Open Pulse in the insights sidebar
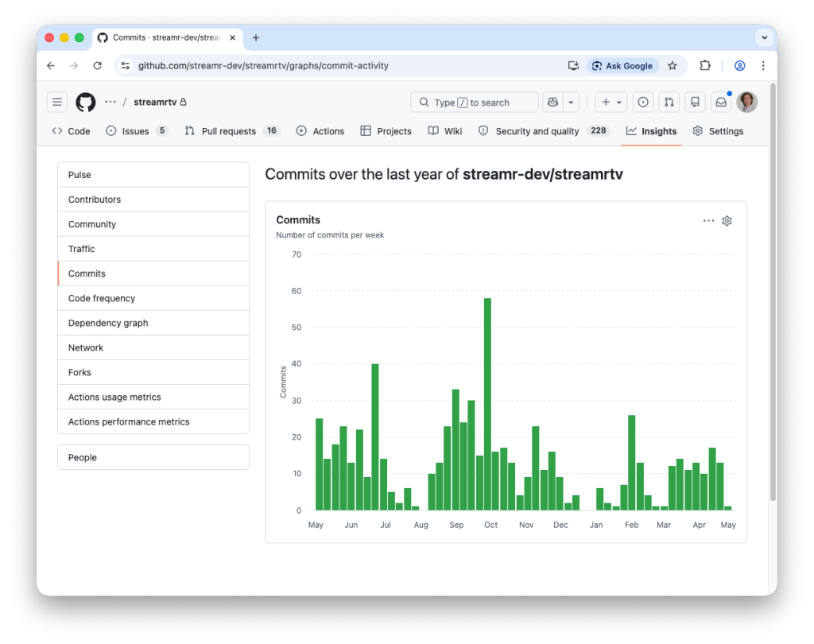The width and height of the screenshot is (814, 644). click(x=153, y=175)
